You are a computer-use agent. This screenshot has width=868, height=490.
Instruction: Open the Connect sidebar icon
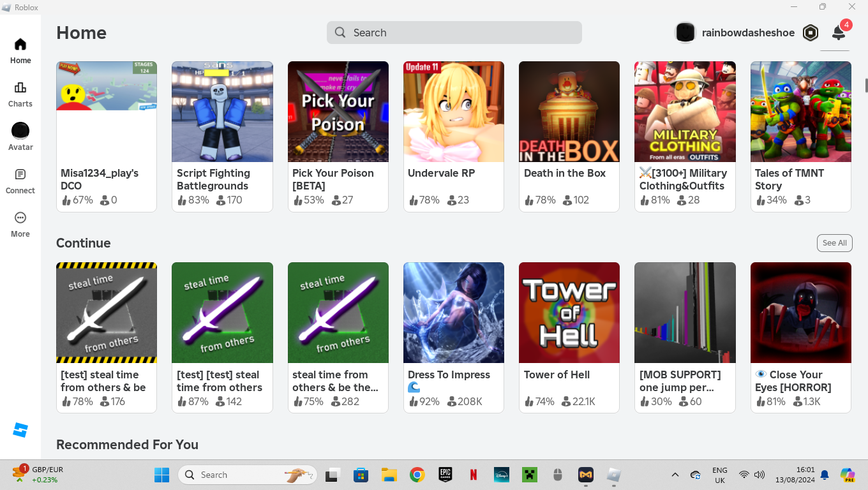tap(20, 181)
